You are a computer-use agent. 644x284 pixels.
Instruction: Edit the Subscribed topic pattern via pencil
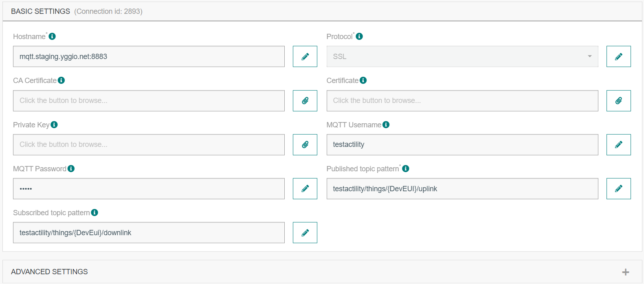305,233
